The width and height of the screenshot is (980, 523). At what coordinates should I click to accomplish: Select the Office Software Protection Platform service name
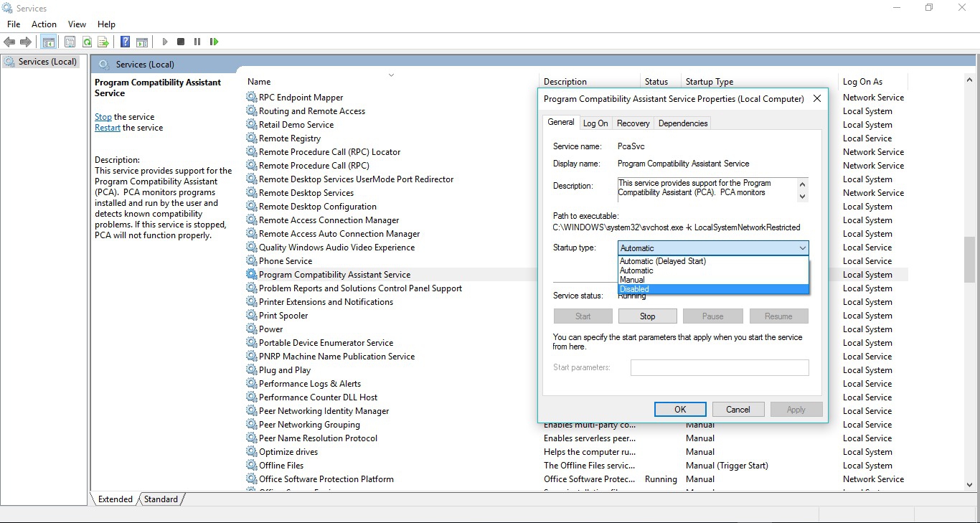click(326, 479)
